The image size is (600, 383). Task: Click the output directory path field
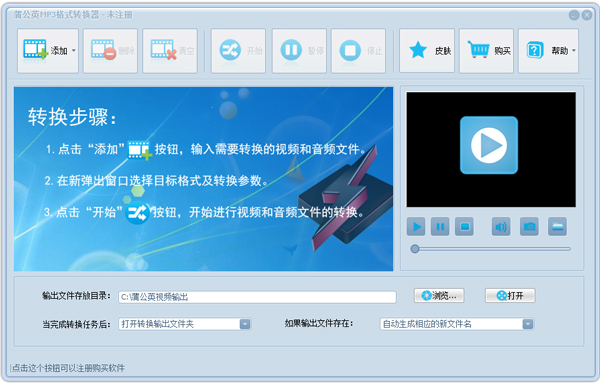pos(257,297)
